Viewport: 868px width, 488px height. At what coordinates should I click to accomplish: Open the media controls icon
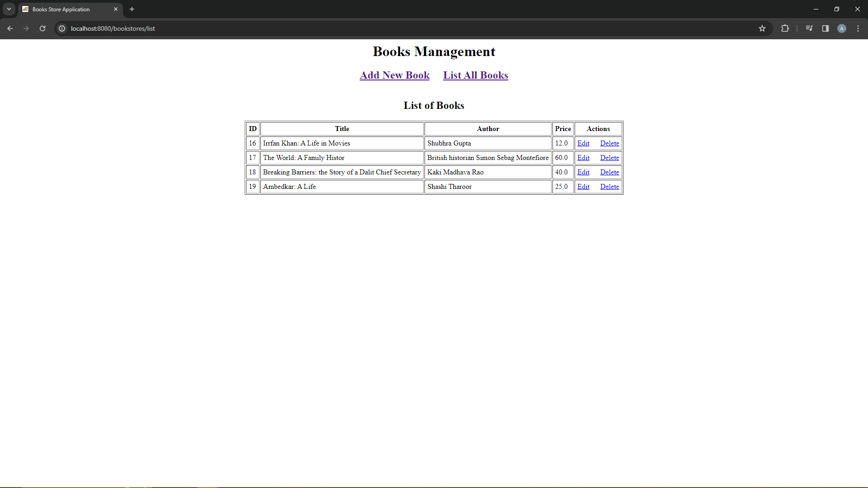809,28
